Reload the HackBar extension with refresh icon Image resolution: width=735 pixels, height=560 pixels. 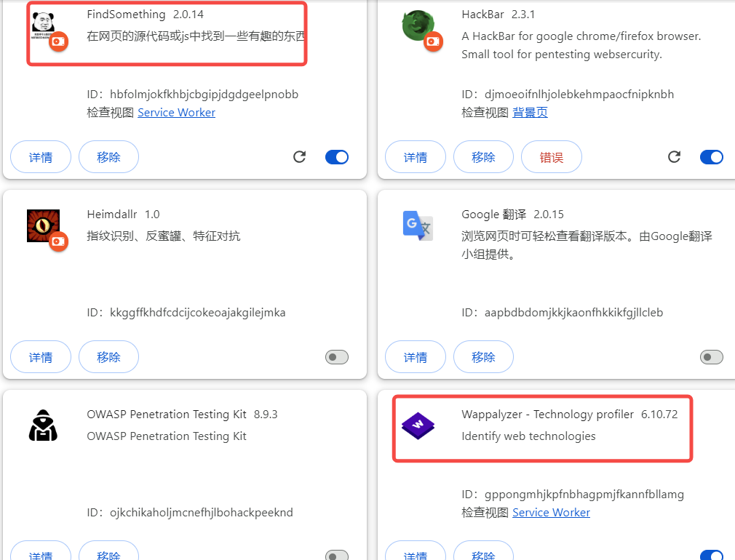click(674, 156)
